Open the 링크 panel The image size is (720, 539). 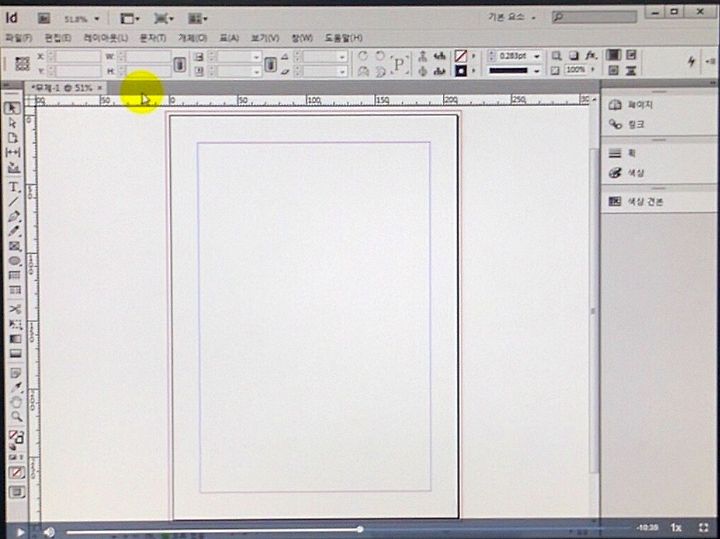tap(626, 124)
